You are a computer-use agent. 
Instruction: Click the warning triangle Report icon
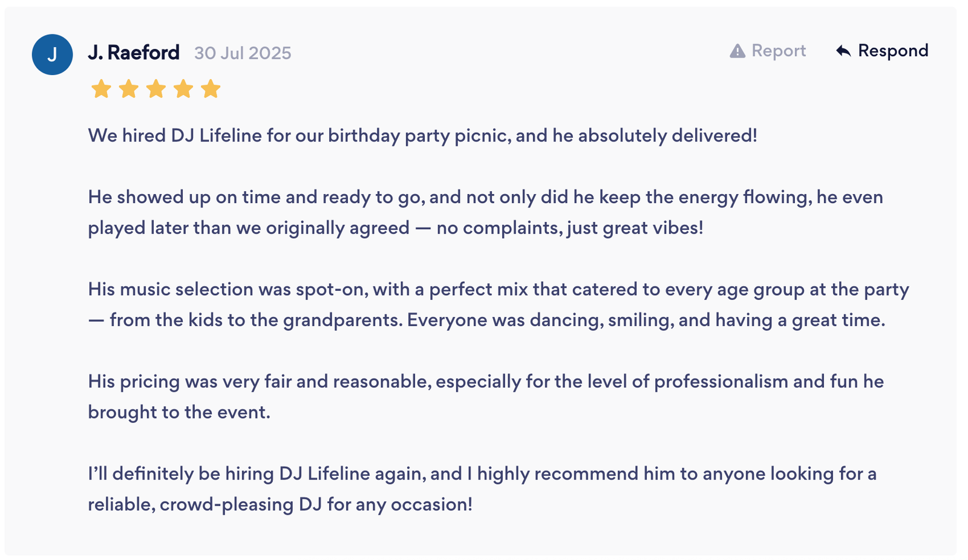(737, 51)
